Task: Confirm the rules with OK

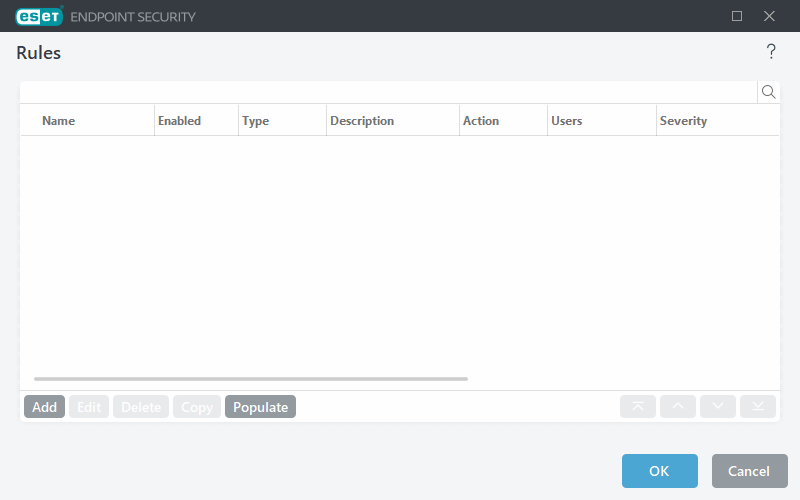Action: click(x=659, y=471)
